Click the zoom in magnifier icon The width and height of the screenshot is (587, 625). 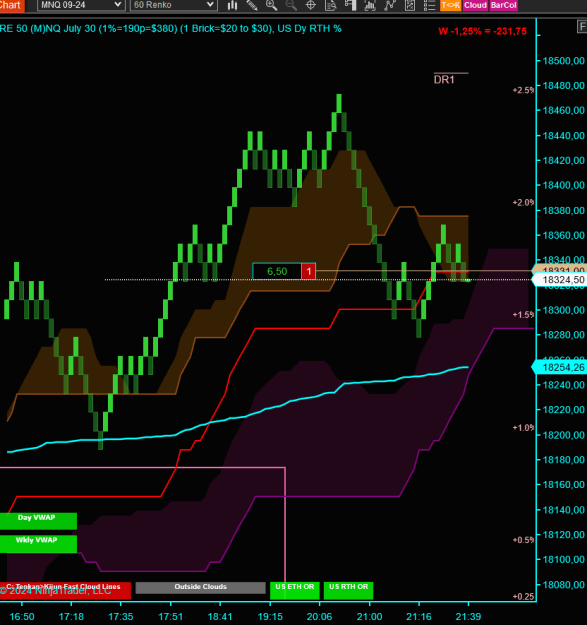click(271, 5)
